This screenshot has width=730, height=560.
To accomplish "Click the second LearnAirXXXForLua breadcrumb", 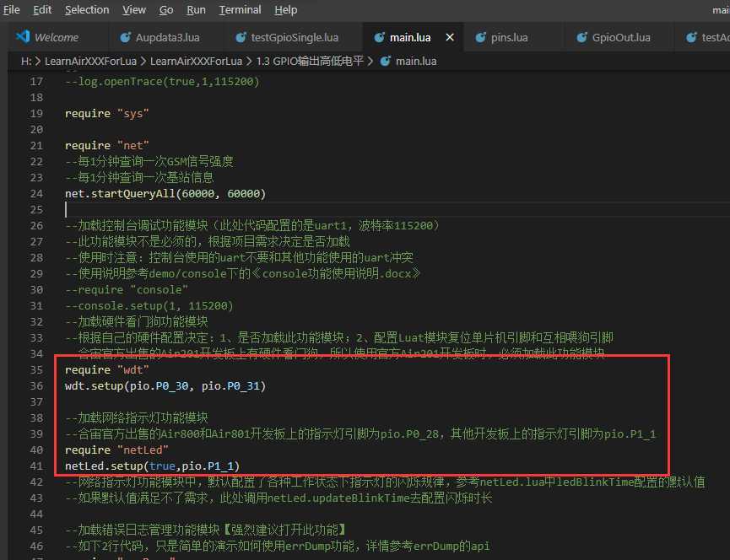I will tap(196, 61).
